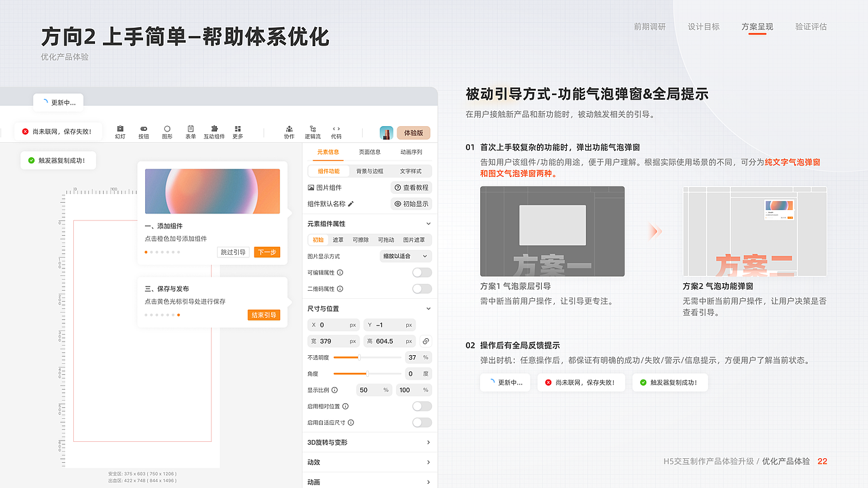The width and height of the screenshot is (868, 488).
Task: Open the 逻辑流 (logic flow) panel
Action: pos(313,131)
